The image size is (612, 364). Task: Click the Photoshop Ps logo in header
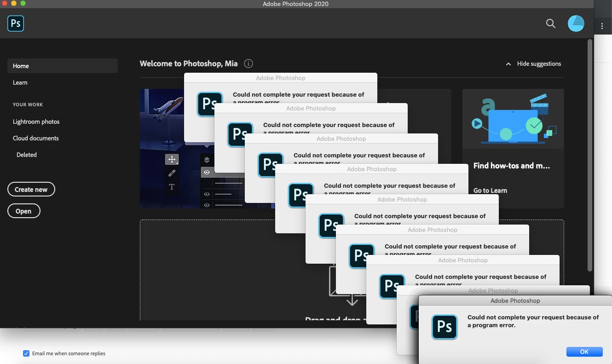coord(16,23)
